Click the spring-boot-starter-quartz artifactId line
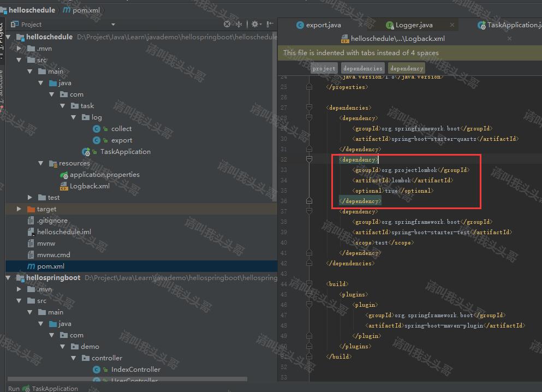The height and width of the screenshot is (392, 542). (x=435, y=139)
